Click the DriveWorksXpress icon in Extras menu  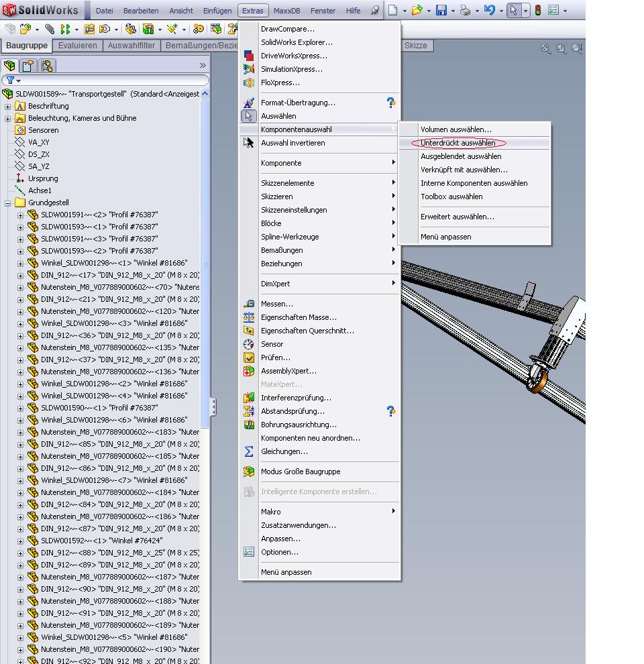pyautogui.click(x=249, y=56)
